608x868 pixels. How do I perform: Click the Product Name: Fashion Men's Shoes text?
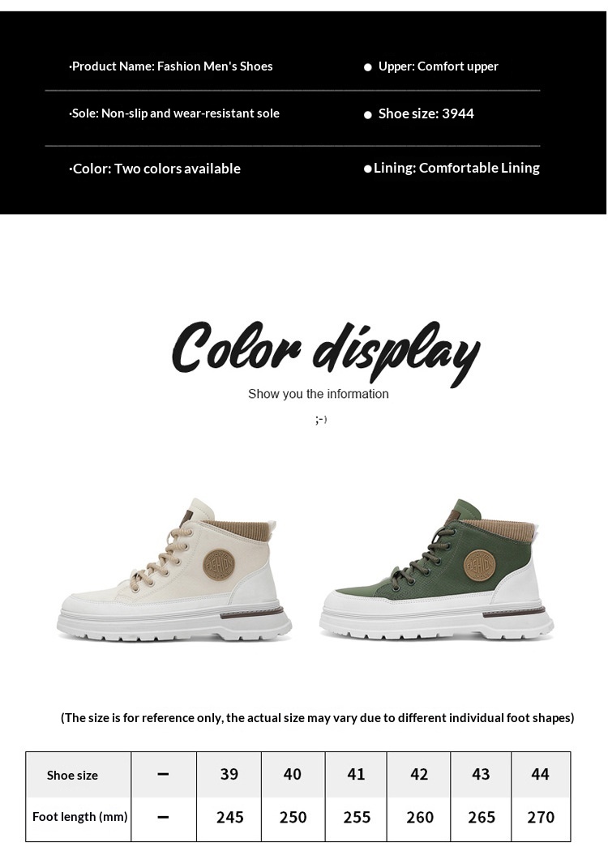171,66
